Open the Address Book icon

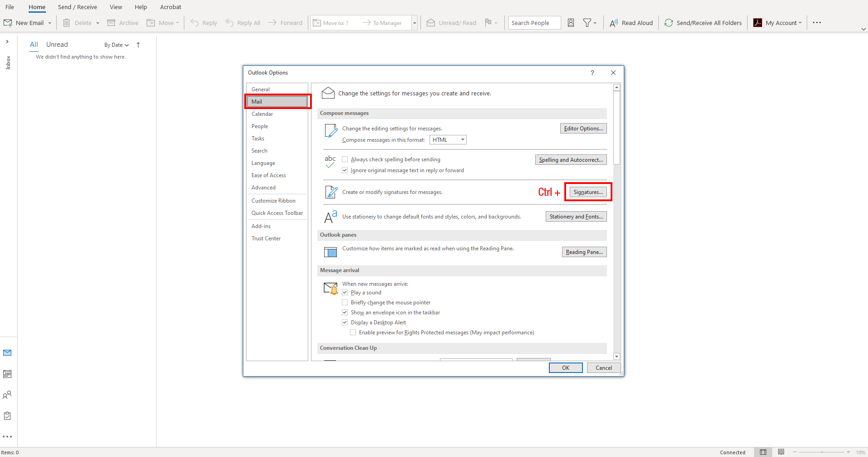(x=571, y=23)
